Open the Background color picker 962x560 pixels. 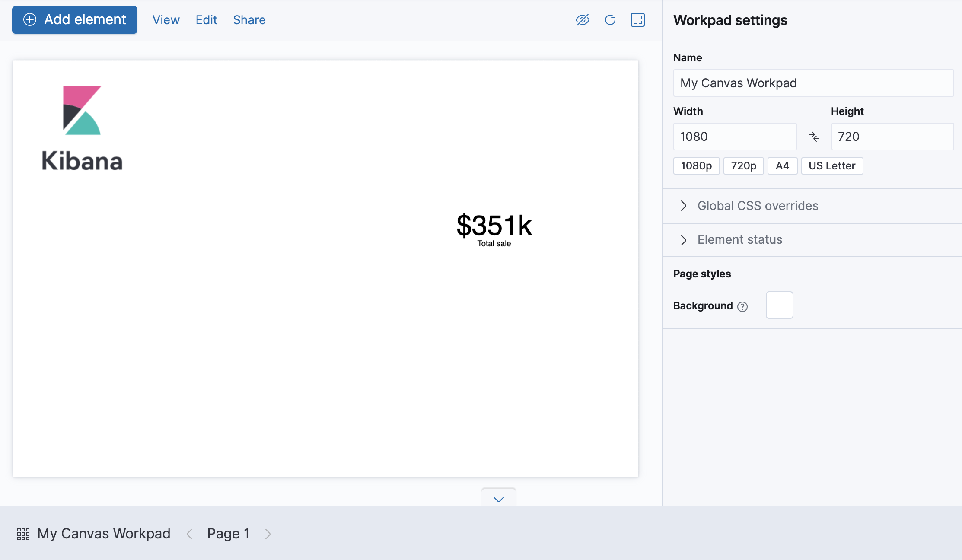(x=779, y=305)
